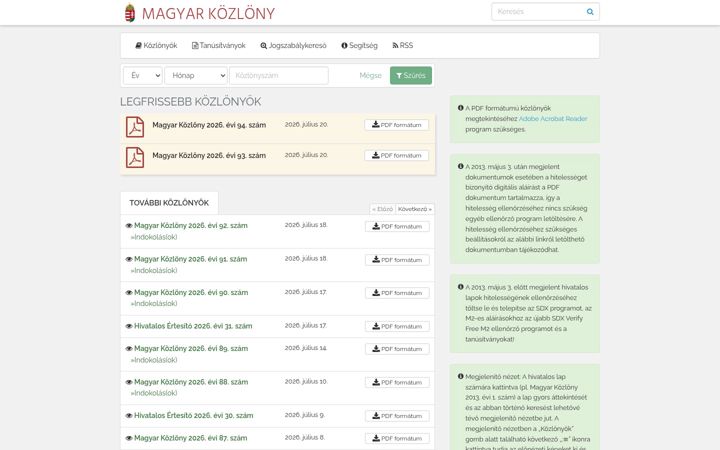Open Indokolás(ok) under 88. szám
This screenshot has height=450, width=720.
(154, 393)
